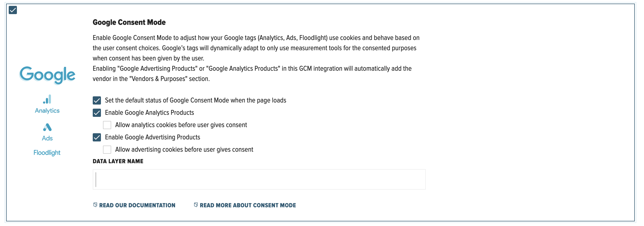Click the Google Ads triangle icon

pyautogui.click(x=47, y=127)
